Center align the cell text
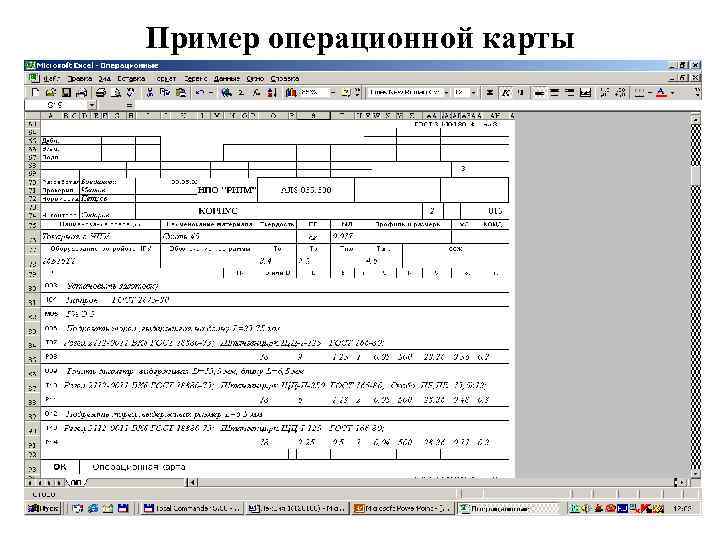 [555, 93]
